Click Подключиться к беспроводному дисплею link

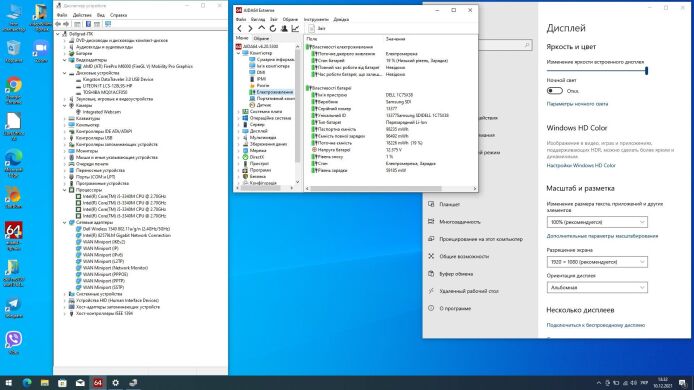point(595,325)
